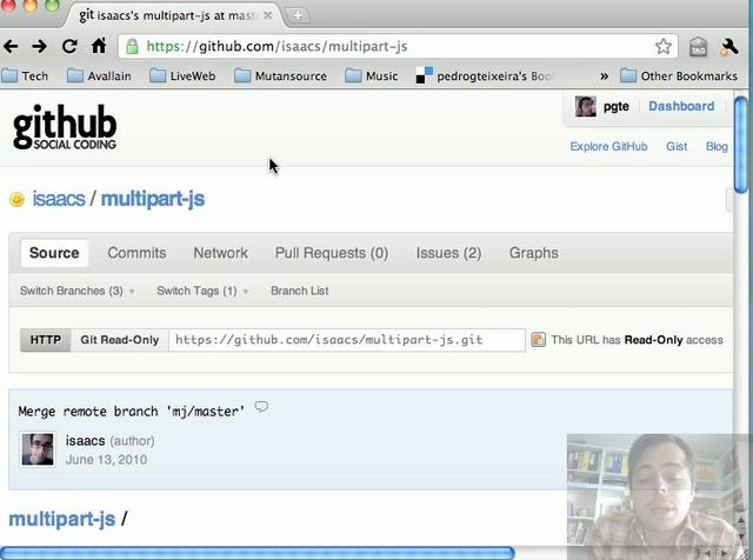Screen dimensions: 753x560
Task: Expand Switch Tags (1) dropdown
Action: (x=202, y=291)
